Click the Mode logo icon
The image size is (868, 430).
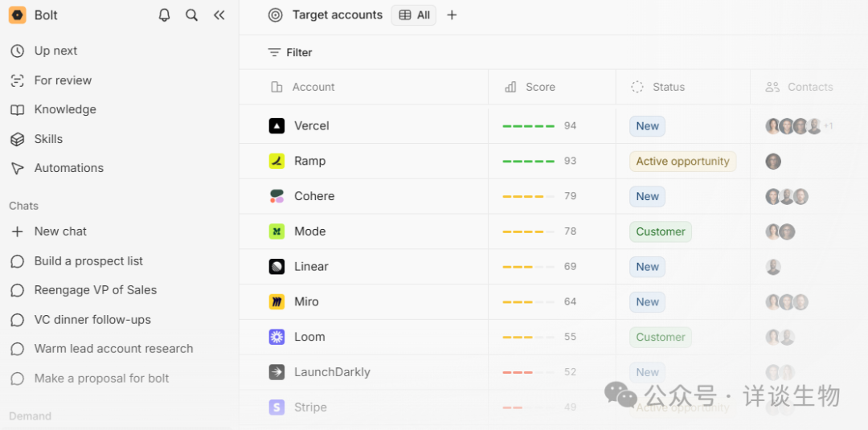[276, 231]
